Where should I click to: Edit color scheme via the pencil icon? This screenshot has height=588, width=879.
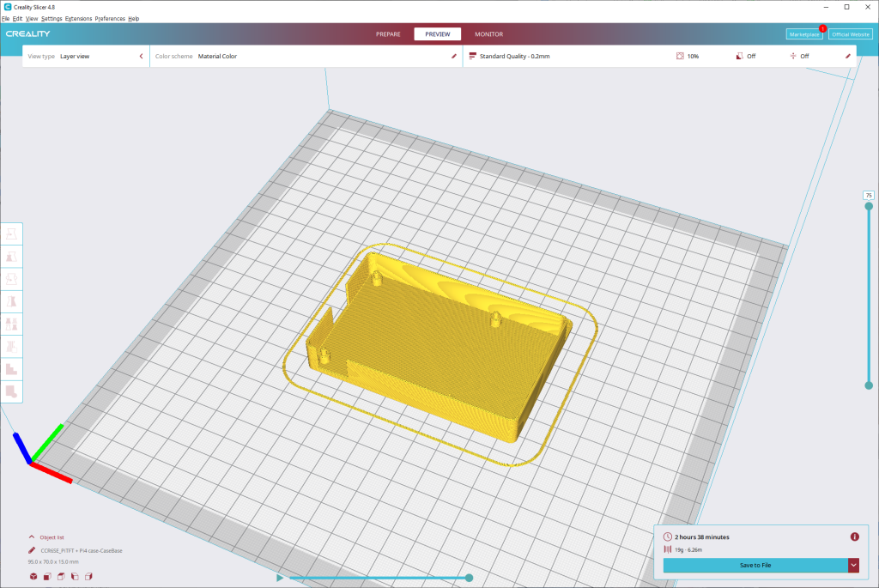[x=454, y=56]
